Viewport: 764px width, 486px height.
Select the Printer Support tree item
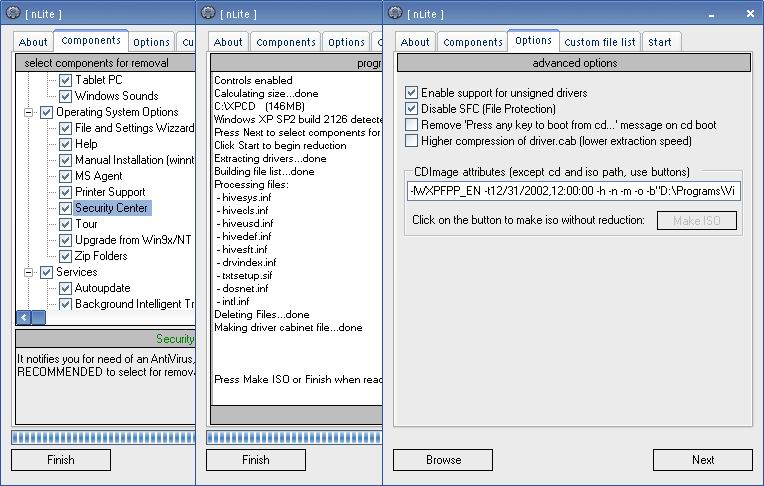click(110, 192)
